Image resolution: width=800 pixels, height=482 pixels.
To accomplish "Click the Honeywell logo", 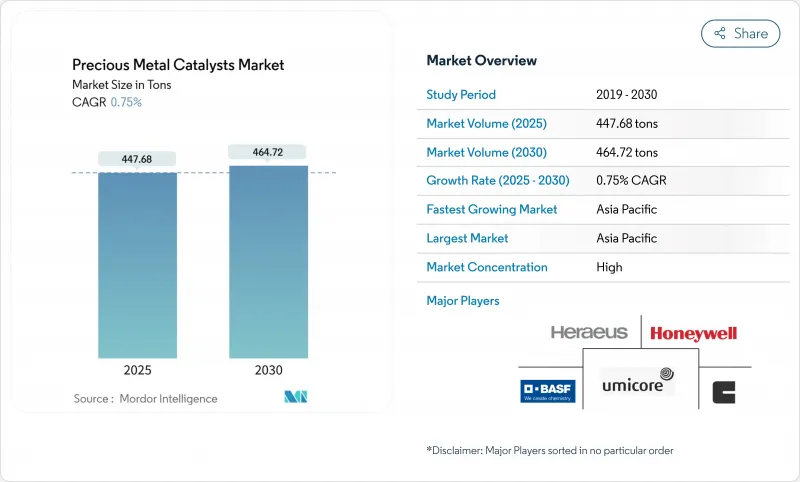I will pyautogui.click(x=693, y=333).
